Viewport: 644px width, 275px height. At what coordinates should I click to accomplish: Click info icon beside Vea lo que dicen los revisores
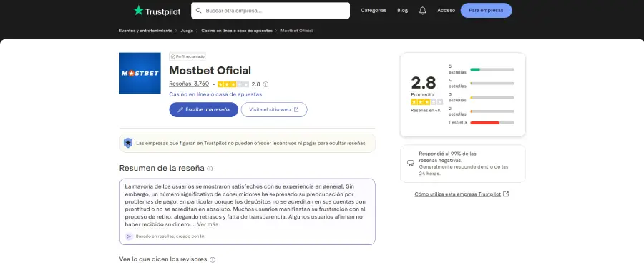213,259
